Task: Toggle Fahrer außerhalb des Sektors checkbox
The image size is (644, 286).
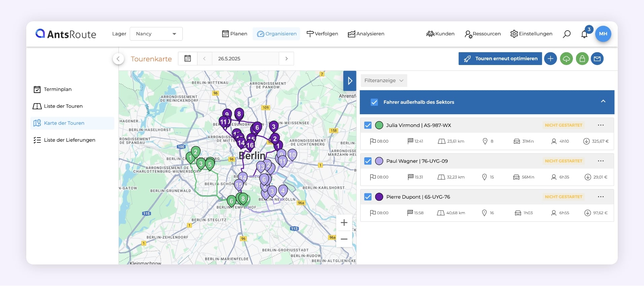Action: click(374, 102)
